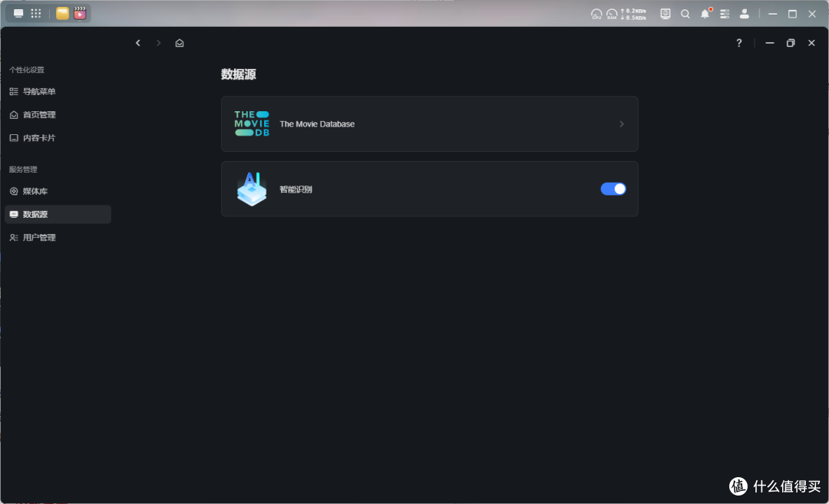Open help via the question mark icon

pos(738,43)
